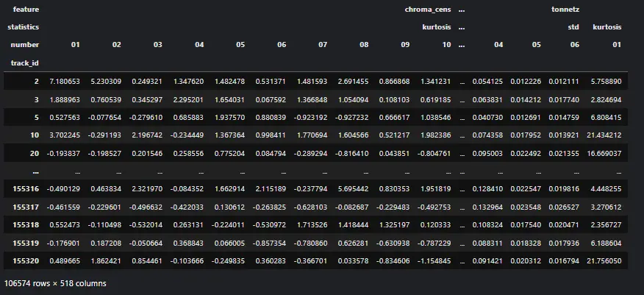Screen dimensions: 644x295
Task: Click the feature level label
Action: (x=26, y=10)
